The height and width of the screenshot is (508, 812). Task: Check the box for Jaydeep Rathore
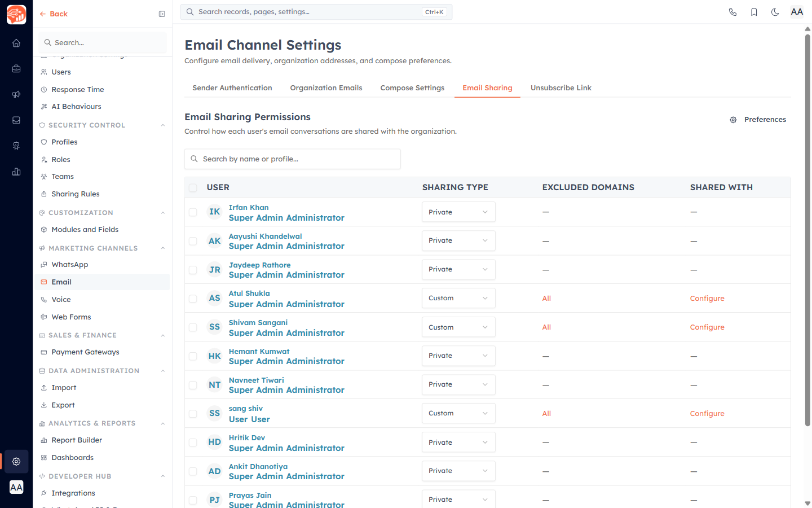[x=193, y=270]
